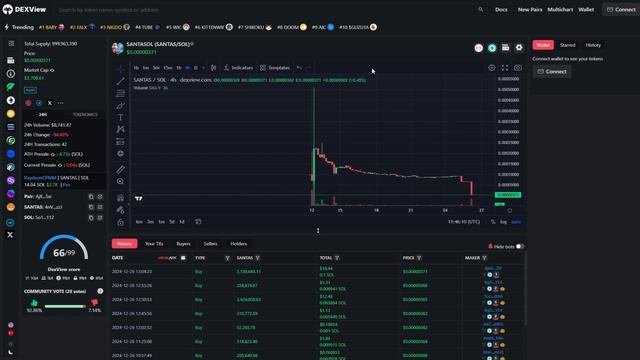Open the PRICE column filter
Viewport: 640px width, 360px height.
pos(419,258)
